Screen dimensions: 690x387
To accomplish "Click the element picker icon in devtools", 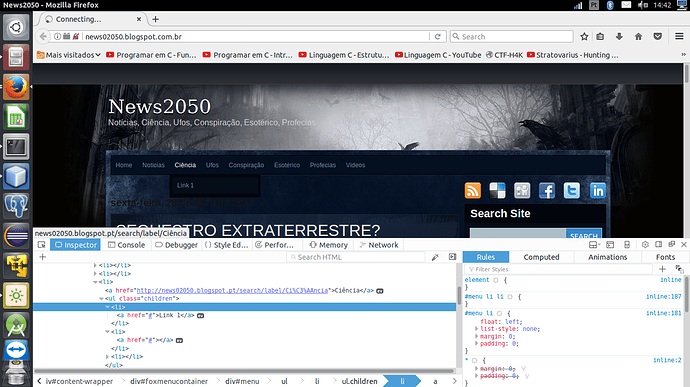I will (x=42, y=245).
